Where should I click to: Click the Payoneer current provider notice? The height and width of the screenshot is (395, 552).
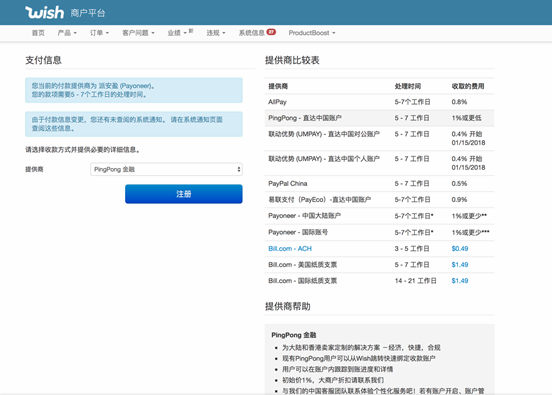[134, 90]
